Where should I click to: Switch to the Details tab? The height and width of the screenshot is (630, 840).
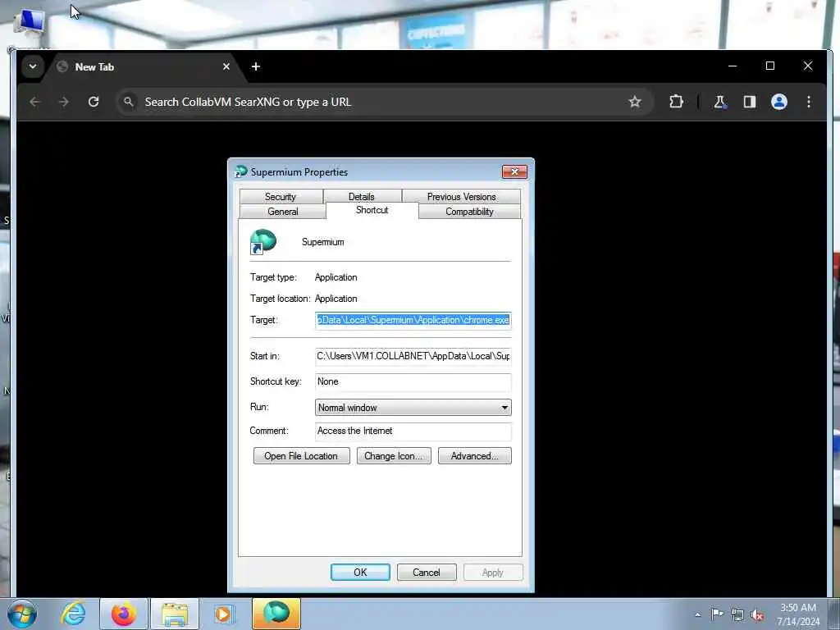pyautogui.click(x=362, y=197)
